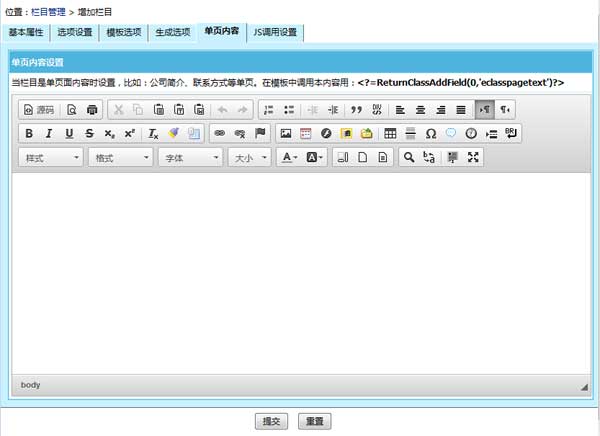Switch to the 基本属性 tab

click(x=27, y=32)
